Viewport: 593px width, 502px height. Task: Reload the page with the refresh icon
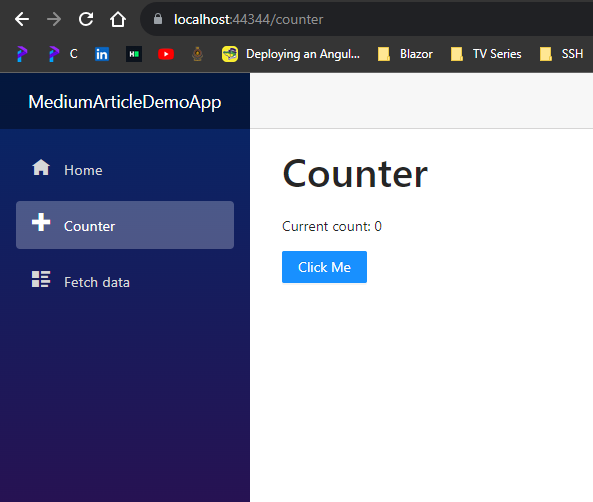pyautogui.click(x=86, y=19)
